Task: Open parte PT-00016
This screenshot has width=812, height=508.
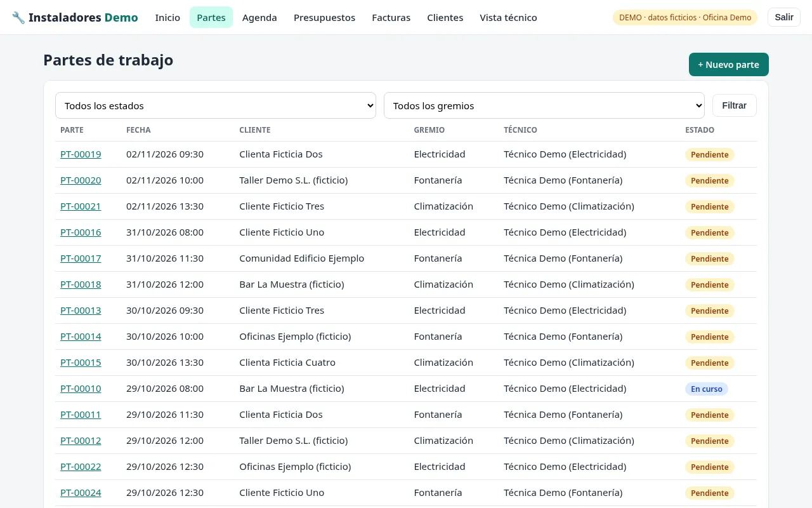Action: tap(81, 232)
